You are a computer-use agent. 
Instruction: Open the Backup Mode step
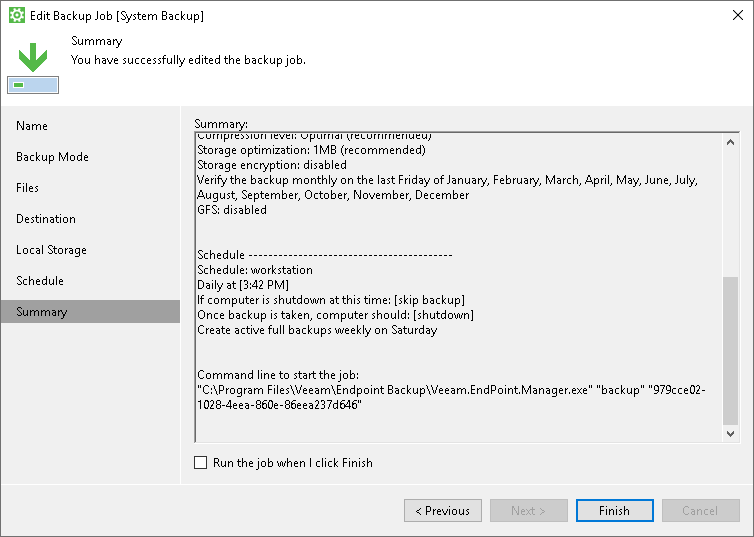[x=52, y=157]
